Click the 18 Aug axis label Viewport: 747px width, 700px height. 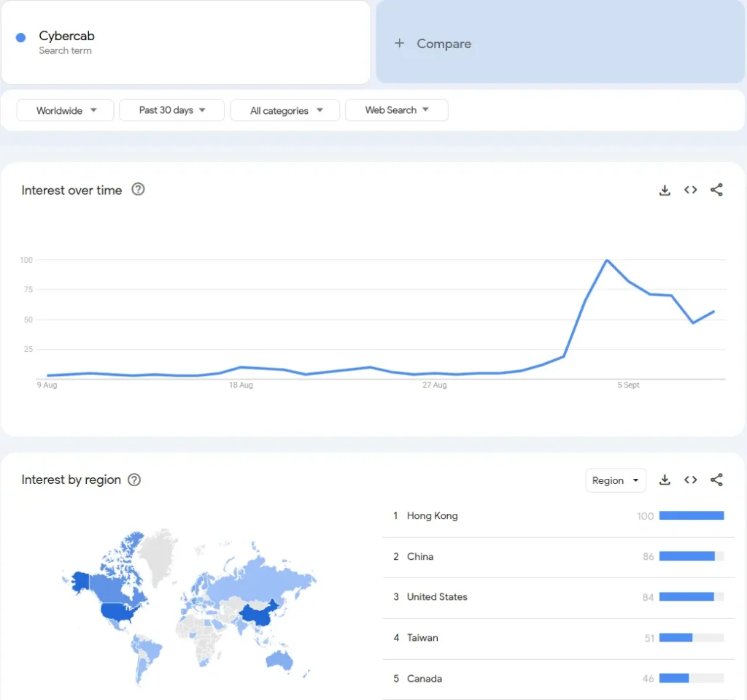(241, 385)
